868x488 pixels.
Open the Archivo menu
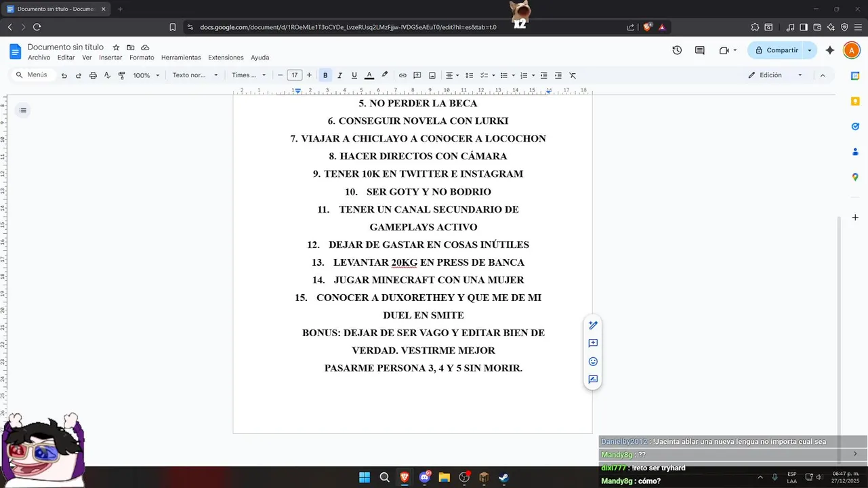click(x=39, y=58)
